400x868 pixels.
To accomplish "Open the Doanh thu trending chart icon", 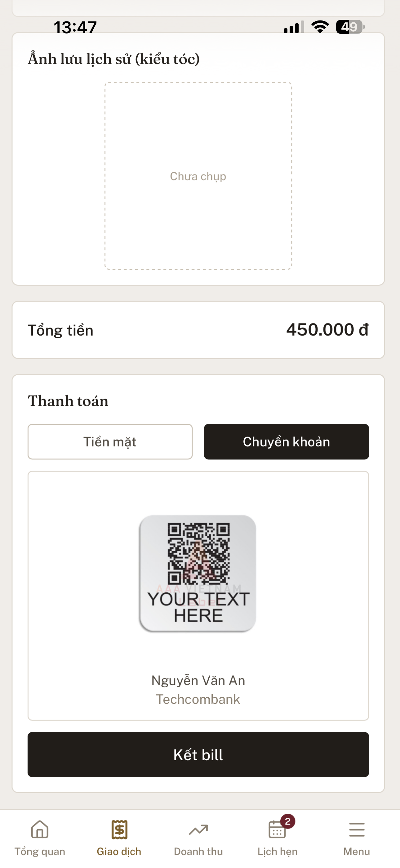I will [x=198, y=830].
